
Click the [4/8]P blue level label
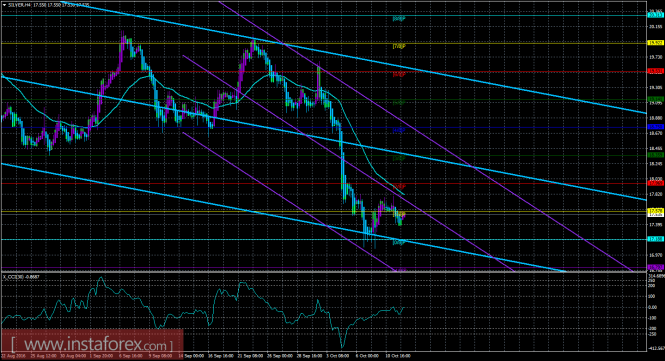point(399,130)
